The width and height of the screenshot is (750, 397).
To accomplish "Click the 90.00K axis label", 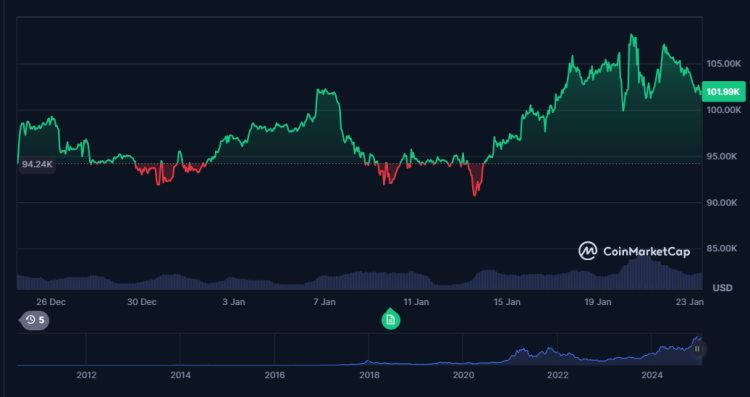I will [x=723, y=203].
